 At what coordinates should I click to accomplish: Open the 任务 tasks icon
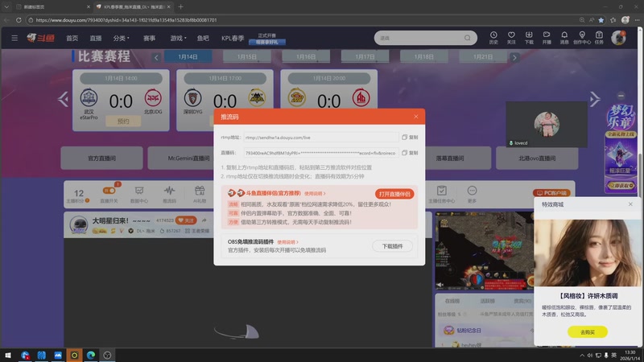coord(599,38)
